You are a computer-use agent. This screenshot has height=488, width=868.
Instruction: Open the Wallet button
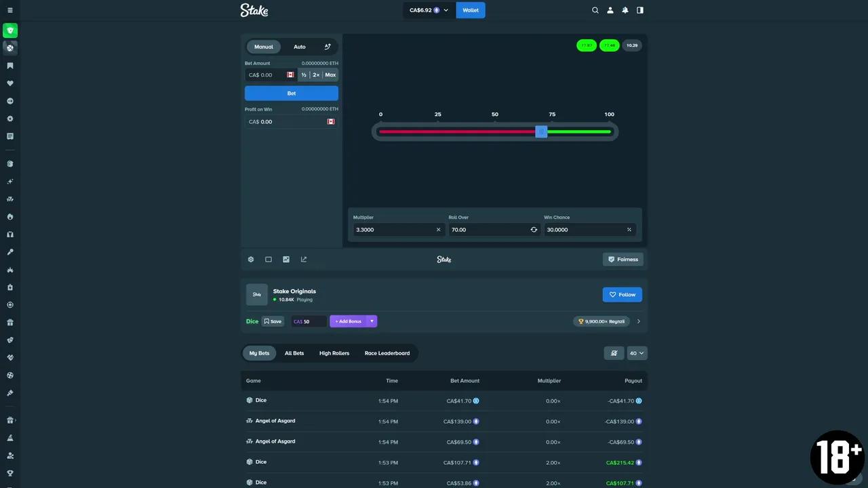point(471,10)
